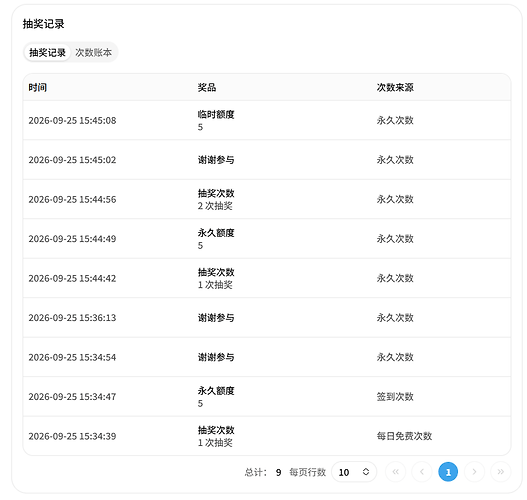This screenshot has width=527, height=500.
Task: Go to previous page arrow
Action: [x=422, y=472]
